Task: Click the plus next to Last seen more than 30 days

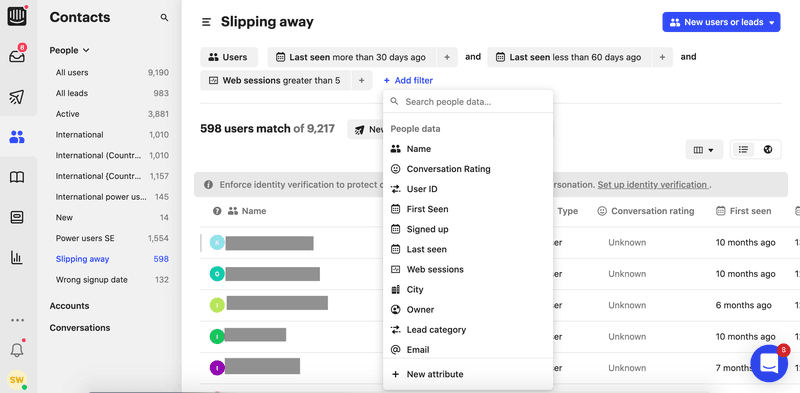Action: [447, 57]
